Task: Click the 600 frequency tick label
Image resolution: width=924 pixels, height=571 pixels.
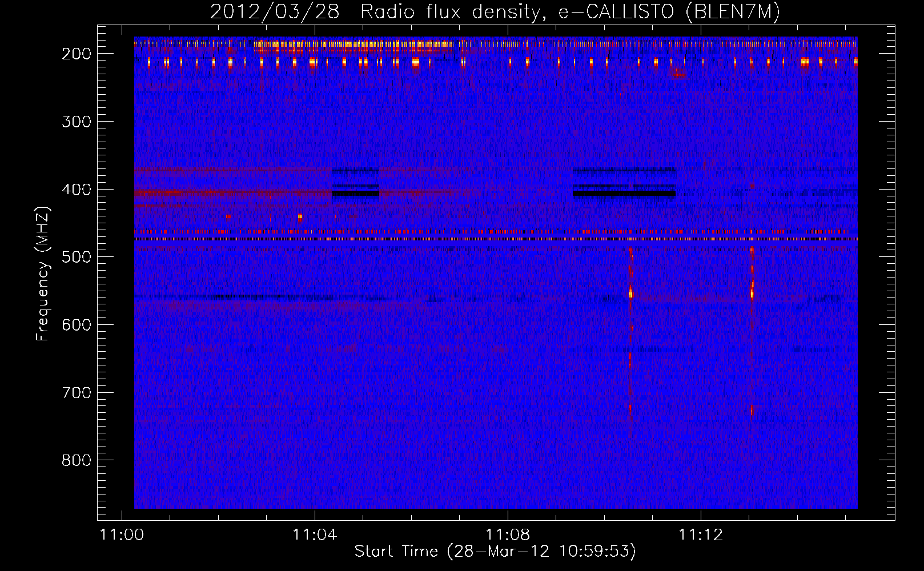Action: 77,325
